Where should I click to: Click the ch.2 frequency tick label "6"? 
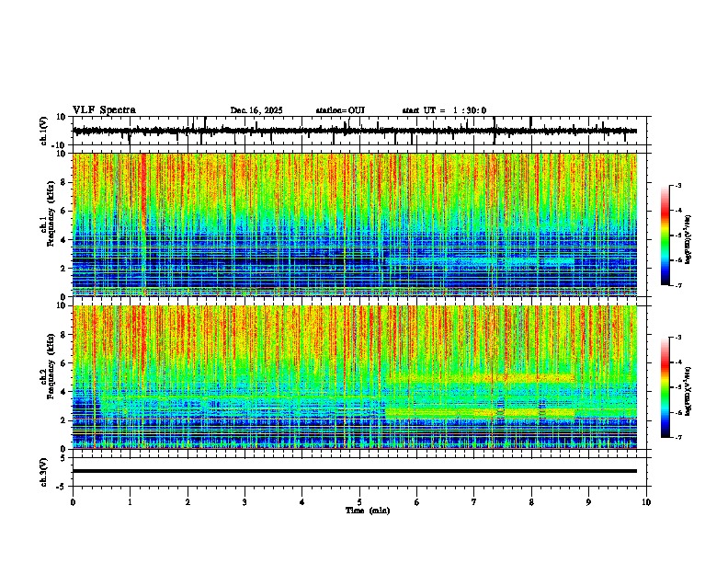[x=64, y=363]
